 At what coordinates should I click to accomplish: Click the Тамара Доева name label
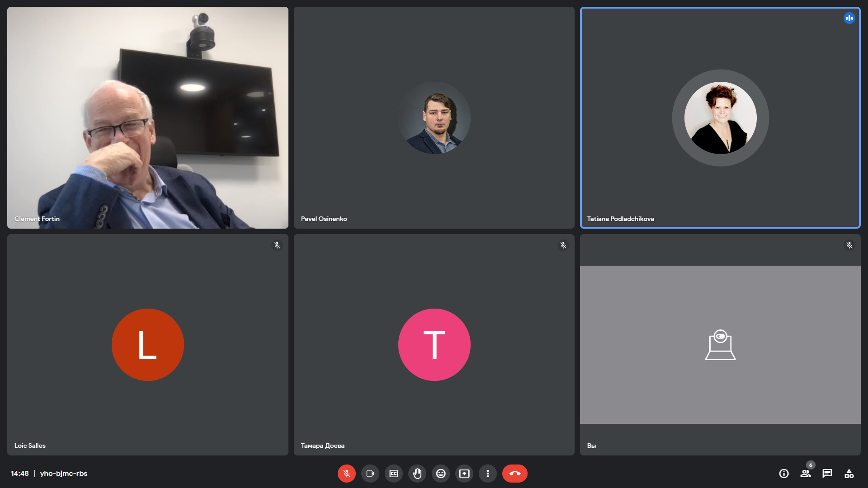[323, 446]
